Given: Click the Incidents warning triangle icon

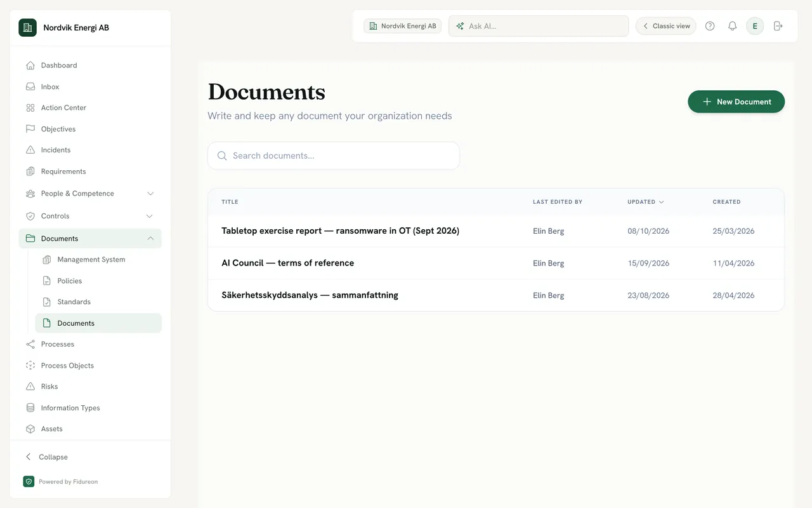Looking at the screenshot, I should (30, 150).
